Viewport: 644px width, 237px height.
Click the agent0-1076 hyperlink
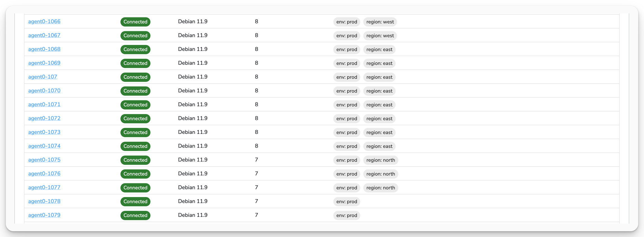coord(44,174)
